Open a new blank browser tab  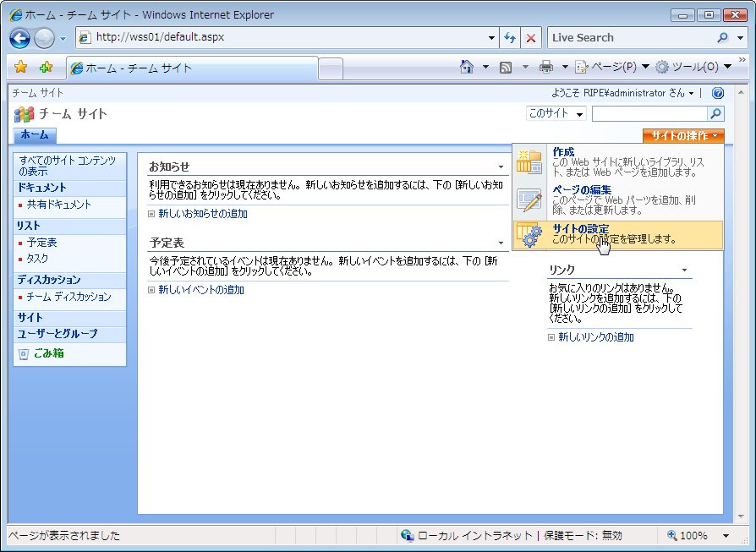tap(331, 68)
